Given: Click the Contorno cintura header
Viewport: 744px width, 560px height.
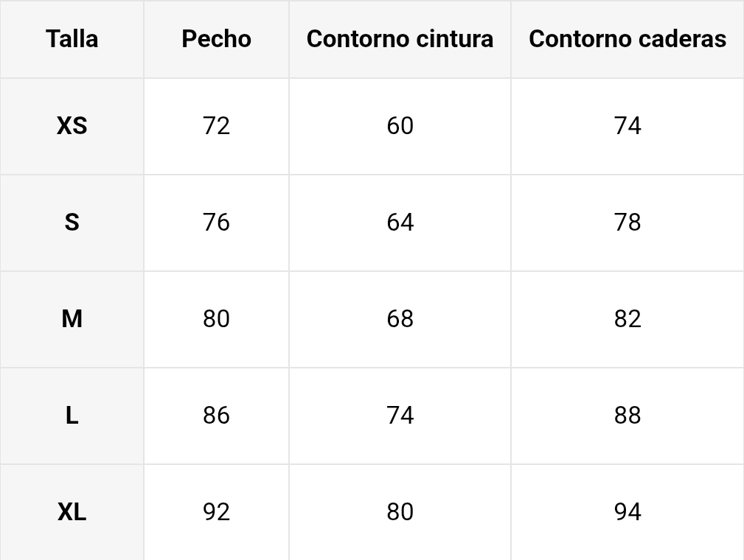Looking at the screenshot, I should [400, 39].
